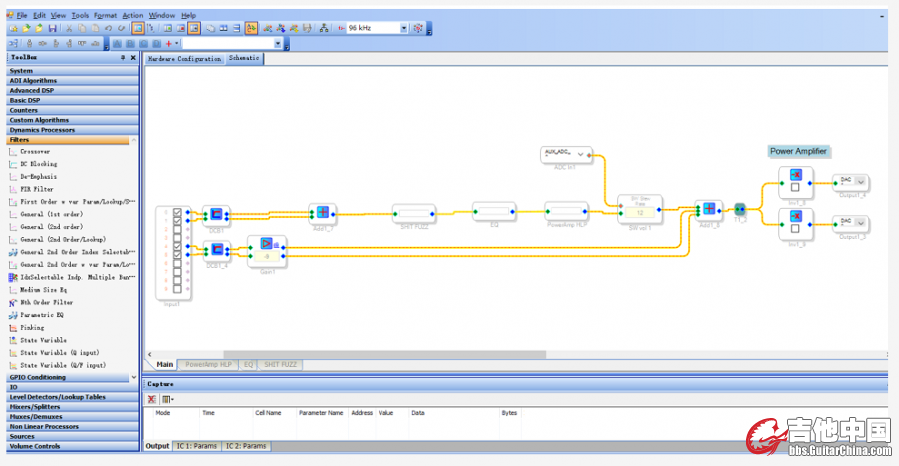Image resolution: width=899 pixels, height=466 pixels.
Task: Open the Tools menu
Action: 80,16
